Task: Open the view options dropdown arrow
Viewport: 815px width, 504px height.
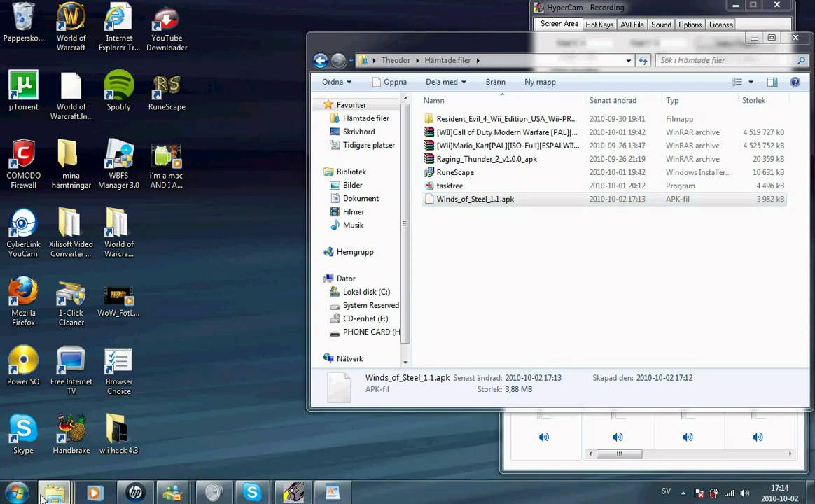Action: (751, 82)
